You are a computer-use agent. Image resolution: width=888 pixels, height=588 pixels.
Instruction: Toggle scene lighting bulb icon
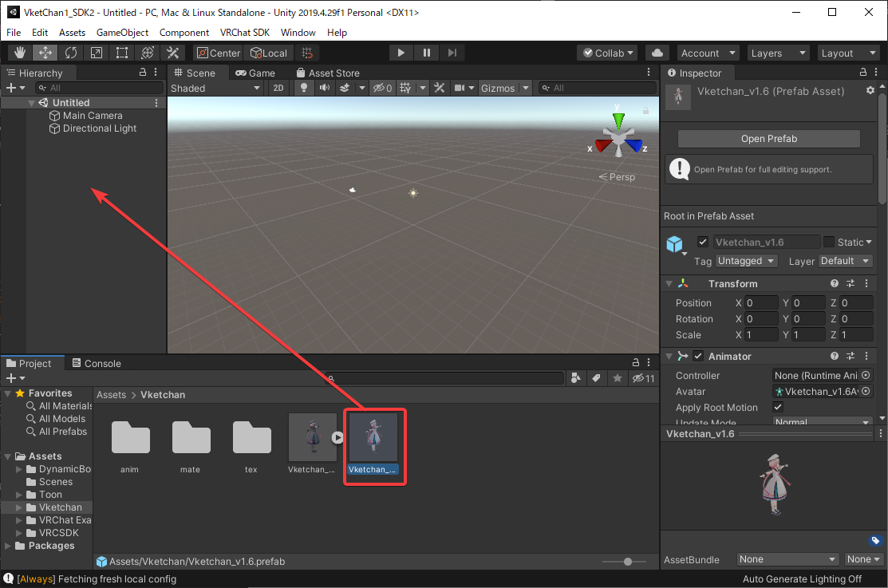click(304, 88)
